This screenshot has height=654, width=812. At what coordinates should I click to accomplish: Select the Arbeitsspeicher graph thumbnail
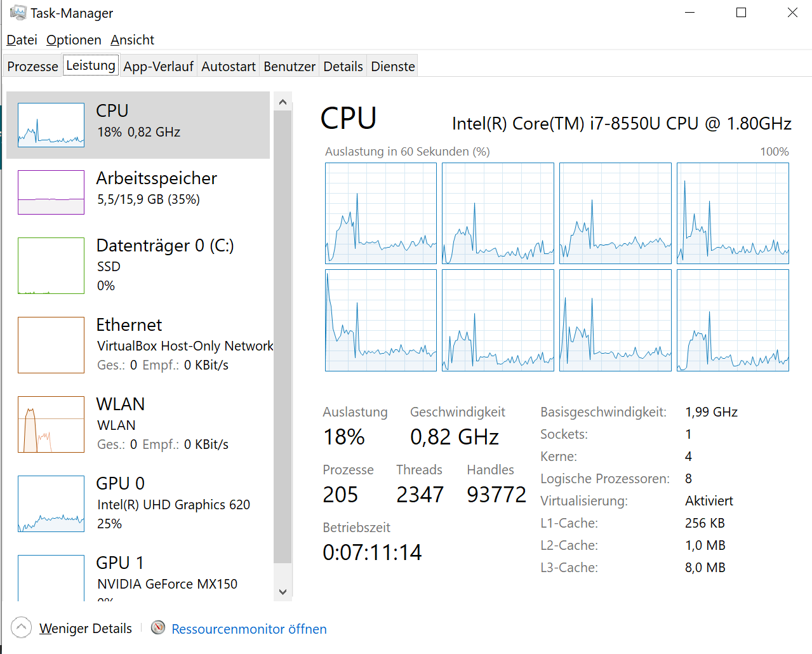tap(51, 192)
